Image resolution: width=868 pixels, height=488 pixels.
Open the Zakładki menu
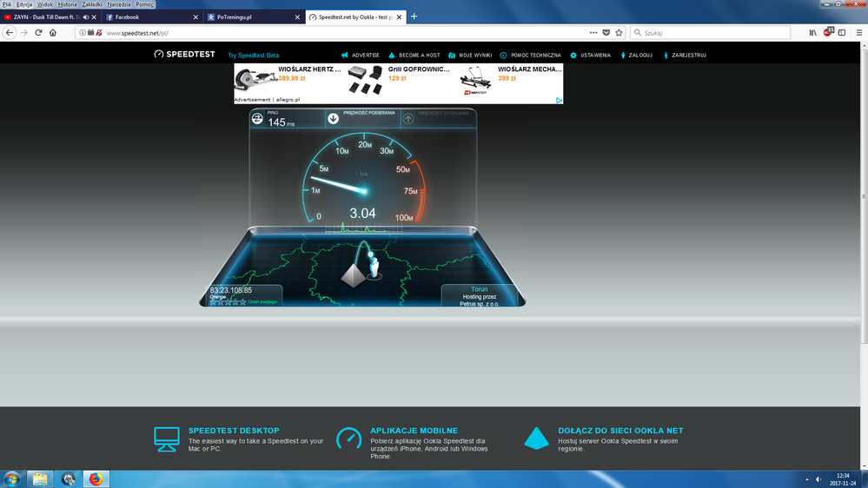pos(91,4)
